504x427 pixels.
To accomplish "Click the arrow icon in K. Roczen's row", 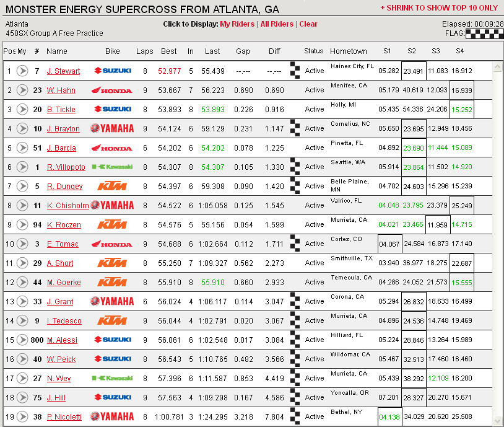I will pos(22,224).
